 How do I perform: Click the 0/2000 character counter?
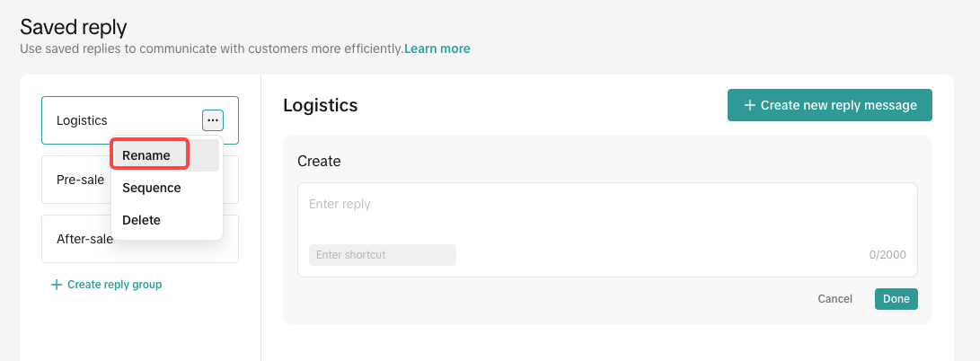887,255
